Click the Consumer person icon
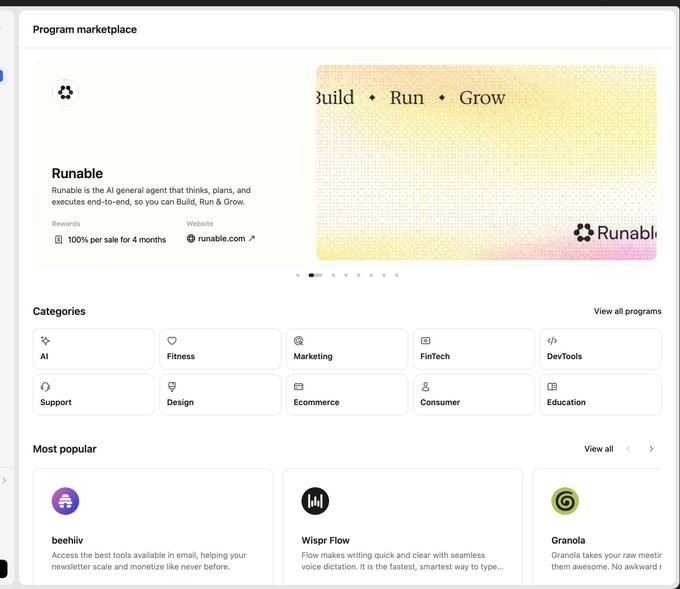This screenshot has width=680, height=589. coord(425,386)
